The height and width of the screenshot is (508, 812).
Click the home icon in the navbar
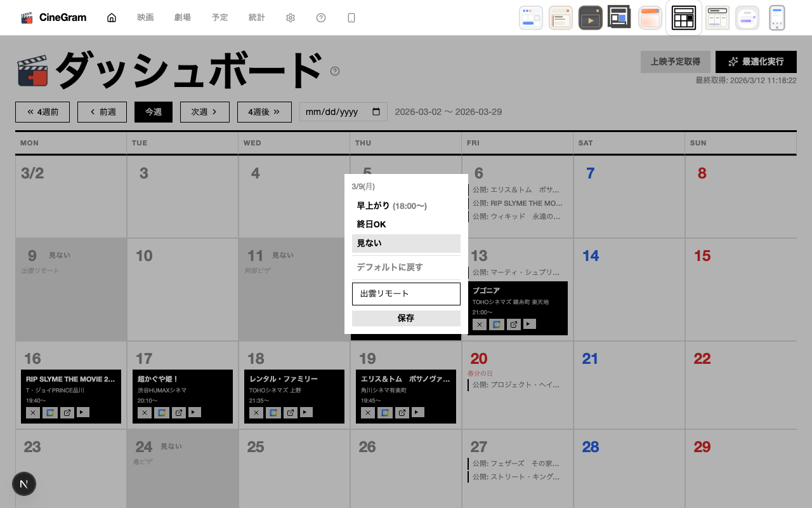[112, 18]
